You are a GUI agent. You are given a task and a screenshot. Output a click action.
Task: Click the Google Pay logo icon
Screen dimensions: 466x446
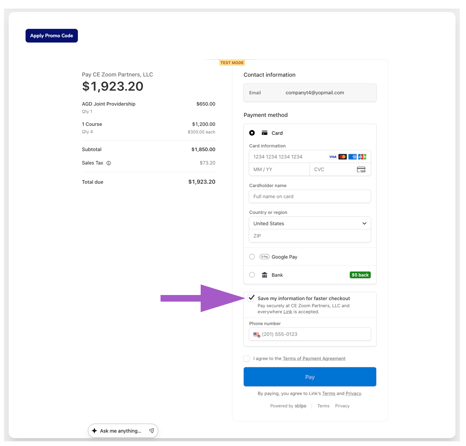point(264,257)
